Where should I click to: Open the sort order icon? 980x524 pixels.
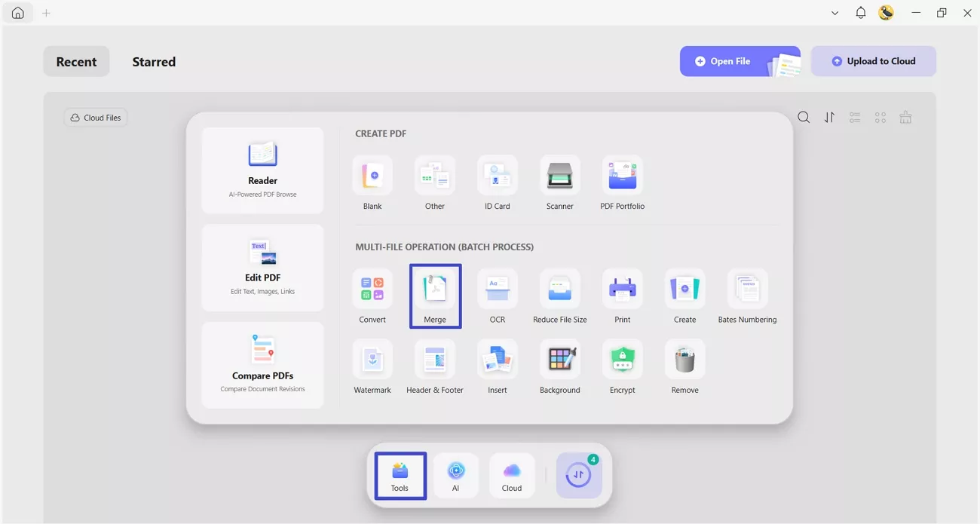pyautogui.click(x=829, y=118)
